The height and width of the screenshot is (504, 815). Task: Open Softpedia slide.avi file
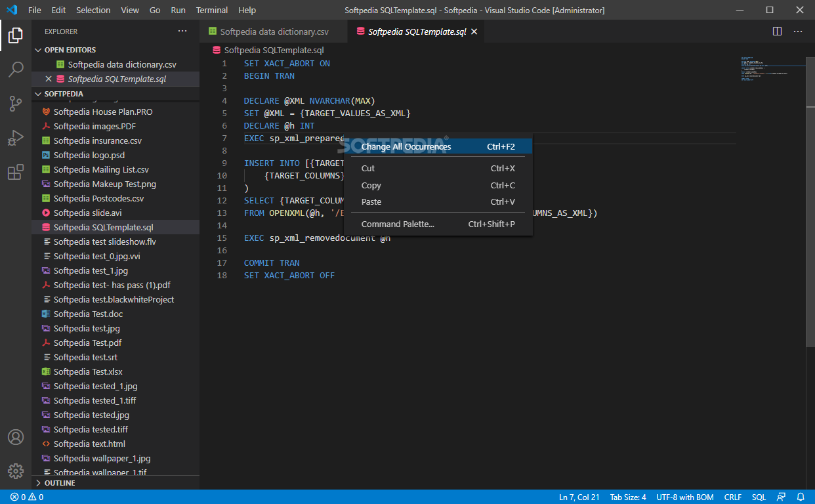coord(115,213)
